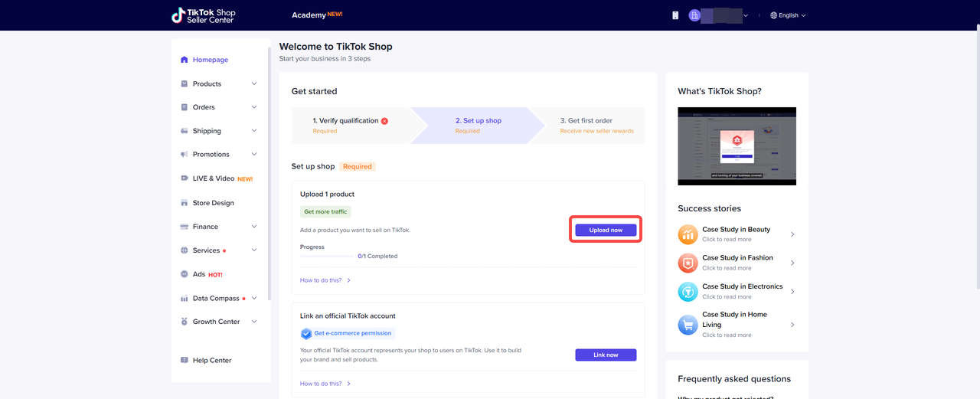This screenshot has height=399, width=980.
Task: Open Case Study in Electronics arrow
Action: tap(792, 292)
